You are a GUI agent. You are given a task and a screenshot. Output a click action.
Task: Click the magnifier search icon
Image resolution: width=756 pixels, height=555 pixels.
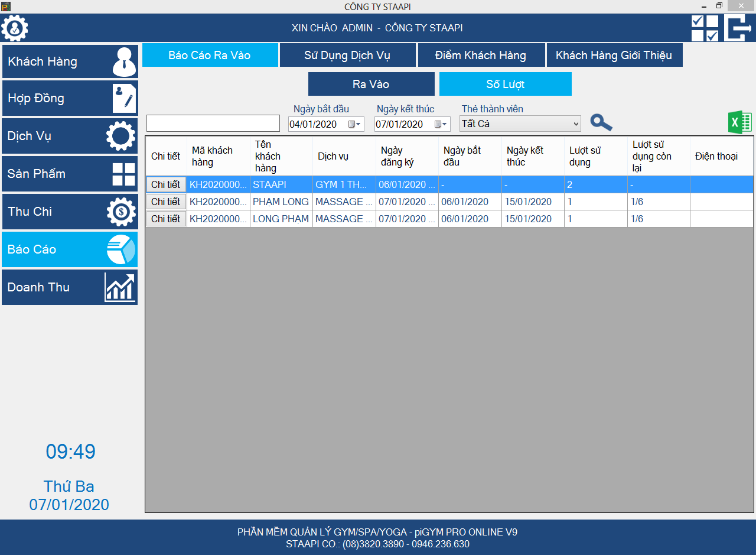(601, 122)
